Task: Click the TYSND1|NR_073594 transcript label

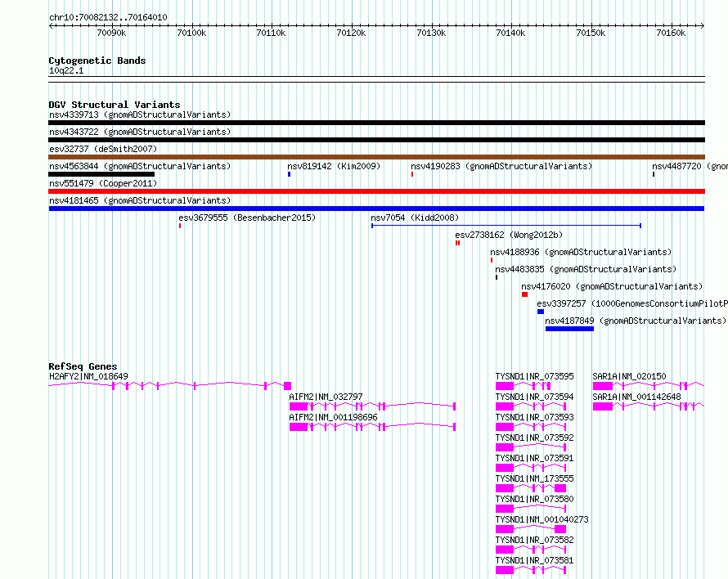Action: 534,397
